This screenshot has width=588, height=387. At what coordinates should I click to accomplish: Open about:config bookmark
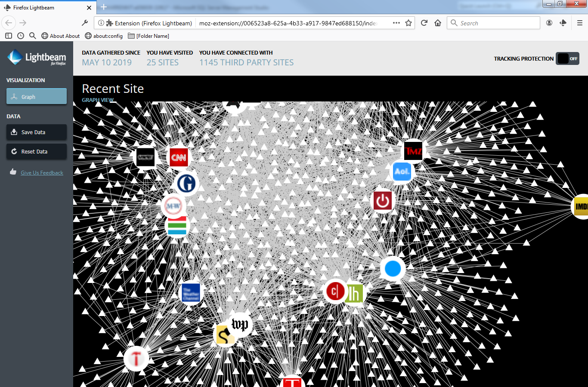104,36
